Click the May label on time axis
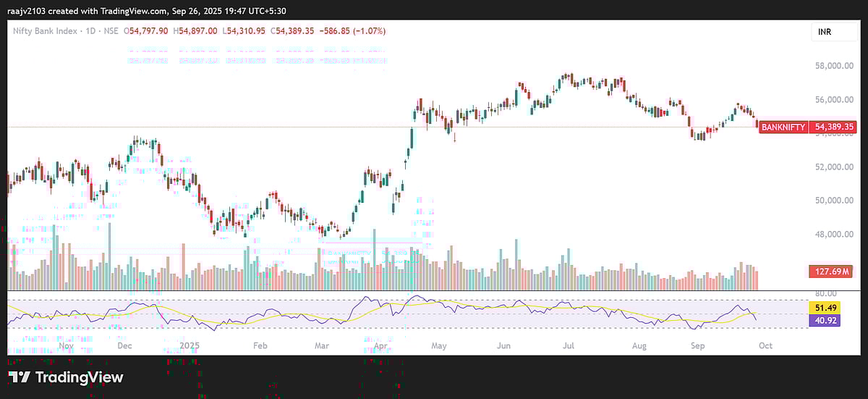 [x=439, y=346]
